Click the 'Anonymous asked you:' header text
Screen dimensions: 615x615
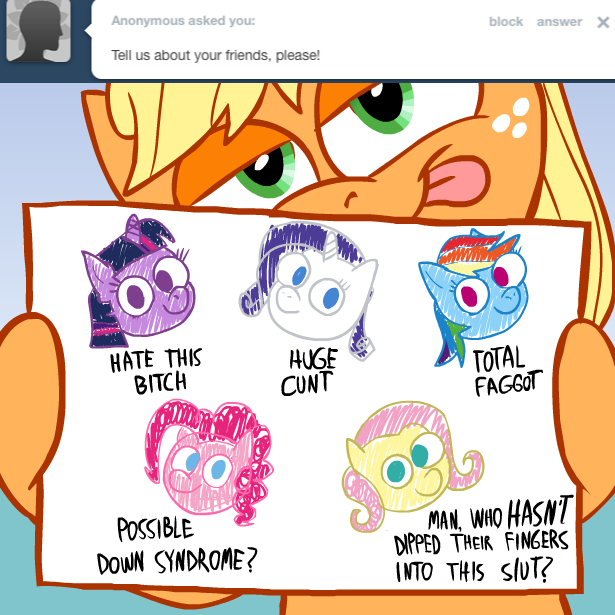[x=183, y=20]
